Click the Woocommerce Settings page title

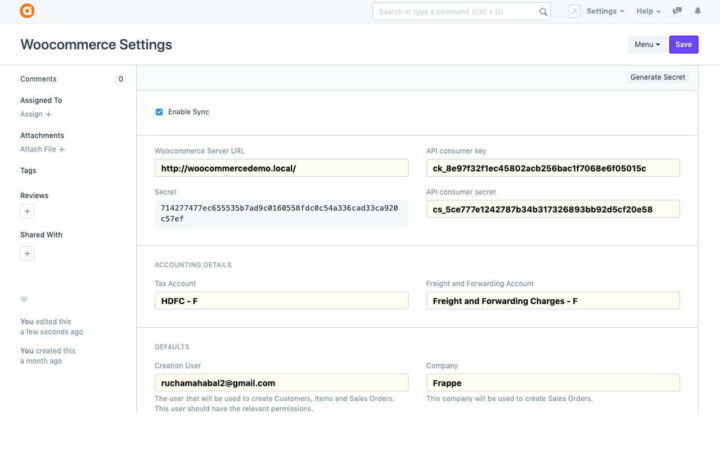[96, 45]
